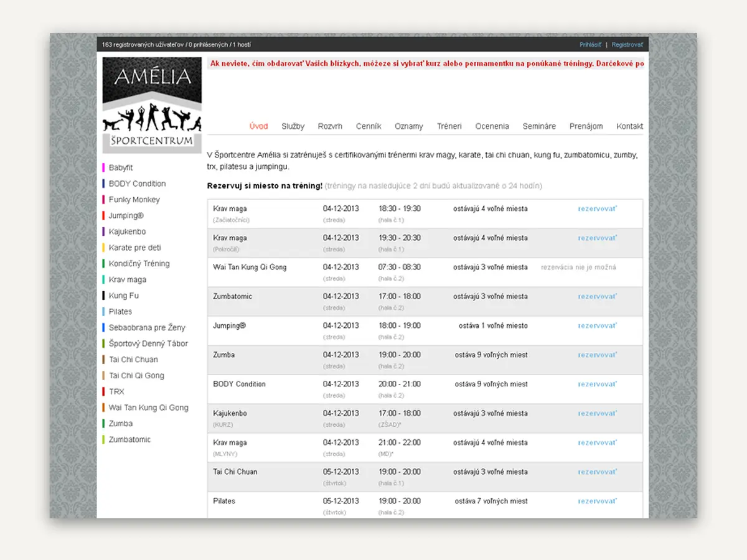Open the Oznamy menu item
Screen dimensions: 747x560
[409, 126]
